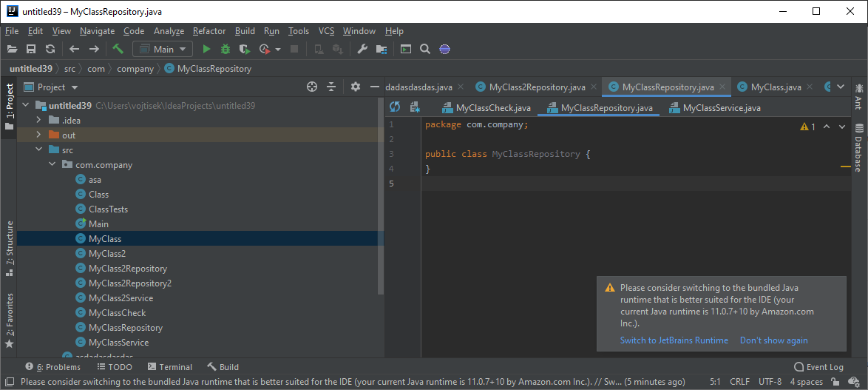Open the Event Log
The width and height of the screenshot is (868, 390).
818,367
